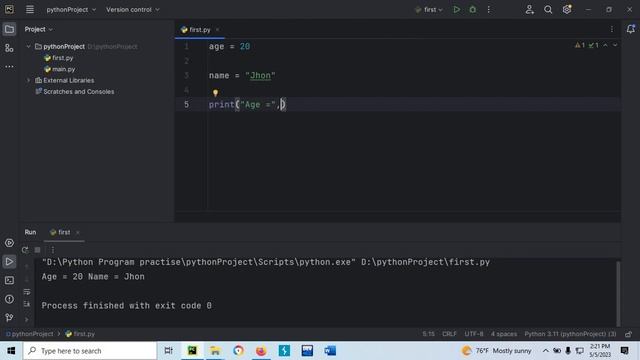640x360 pixels.
Task: Open more run actions menu in title bar
Action: coord(489,9)
